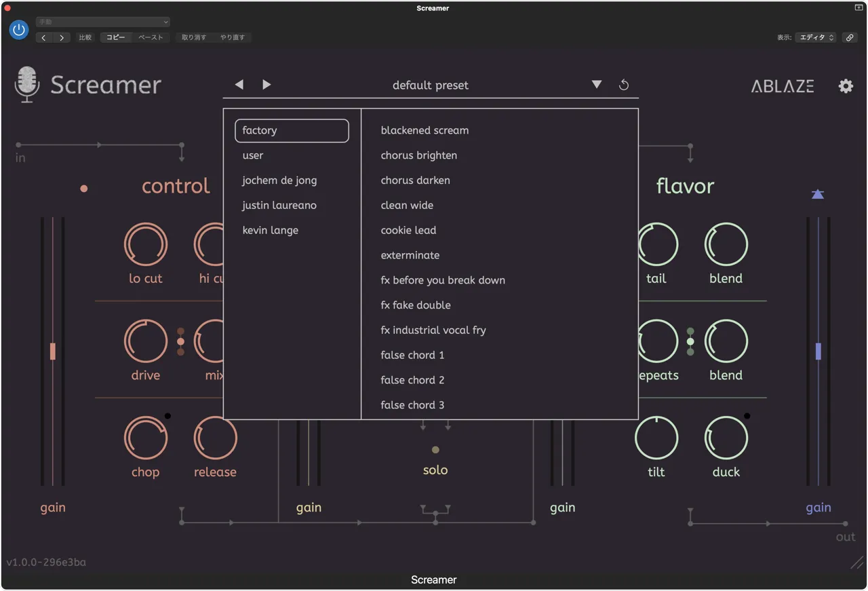Collapse the preset dropdown triangle
The width and height of the screenshot is (868, 591).
[597, 85]
